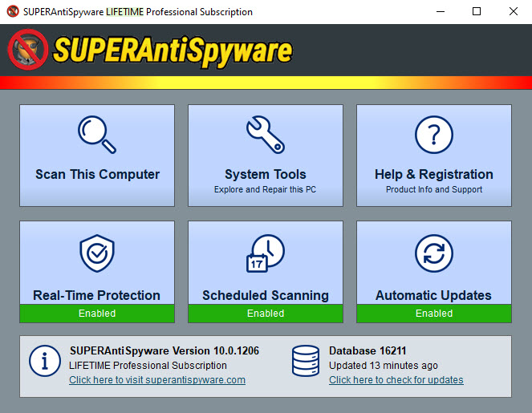Click "SUPERAntiSpyware Version 10.0.1206" text
This screenshot has width=532, height=413.
pyautogui.click(x=164, y=350)
